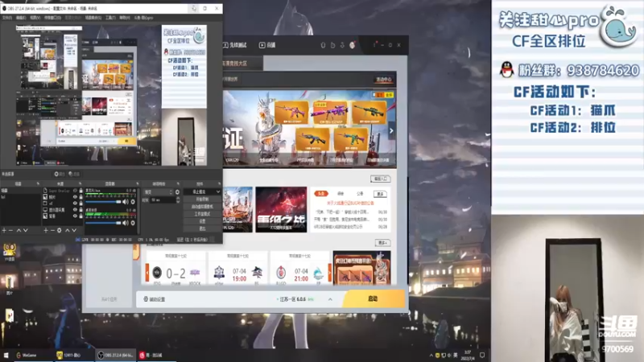Open the 活动中心 activity center button
Image resolution: width=644 pixels, height=362 pixels.
tap(384, 79)
